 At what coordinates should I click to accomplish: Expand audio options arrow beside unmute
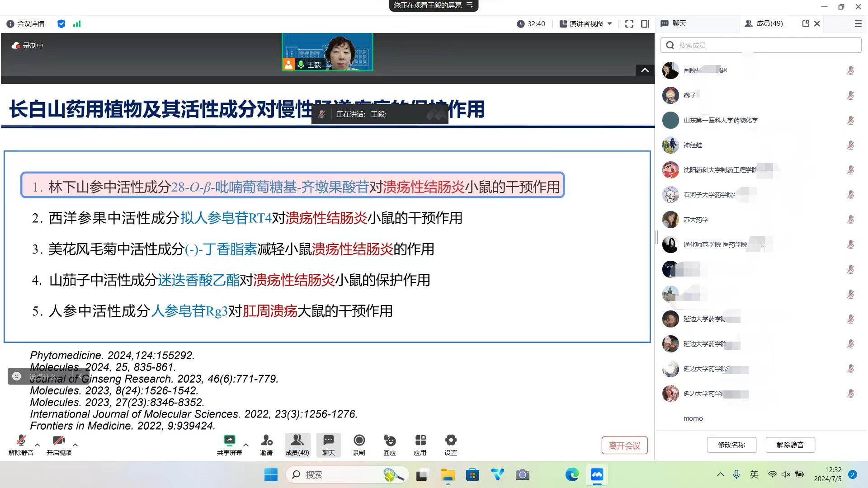(x=38, y=445)
